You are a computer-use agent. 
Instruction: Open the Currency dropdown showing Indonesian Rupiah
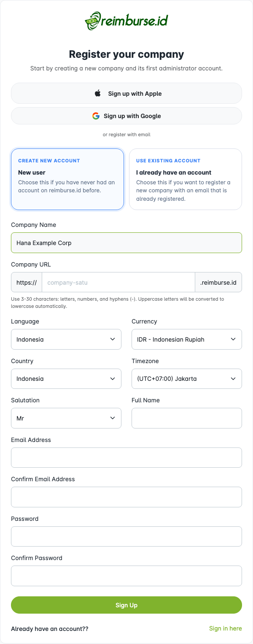187,339
